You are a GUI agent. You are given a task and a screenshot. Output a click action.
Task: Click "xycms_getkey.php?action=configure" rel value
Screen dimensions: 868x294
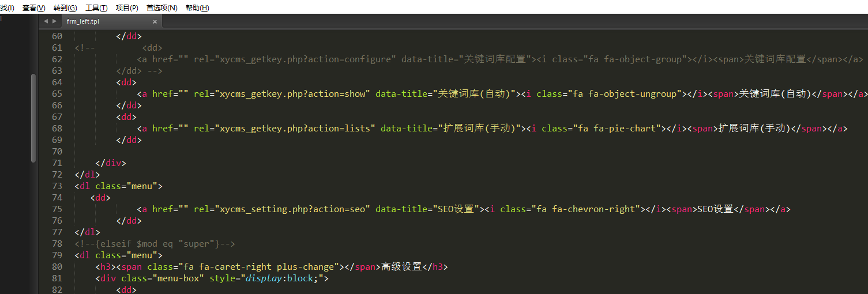pos(305,59)
